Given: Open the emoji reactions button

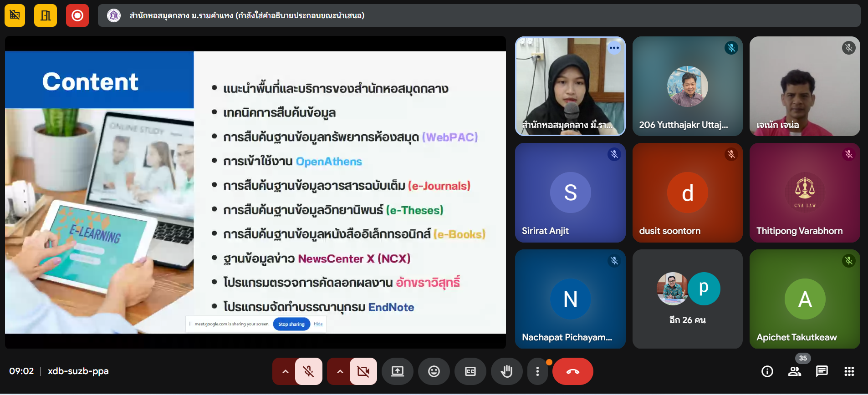Looking at the screenshot, I should point(434,371).
